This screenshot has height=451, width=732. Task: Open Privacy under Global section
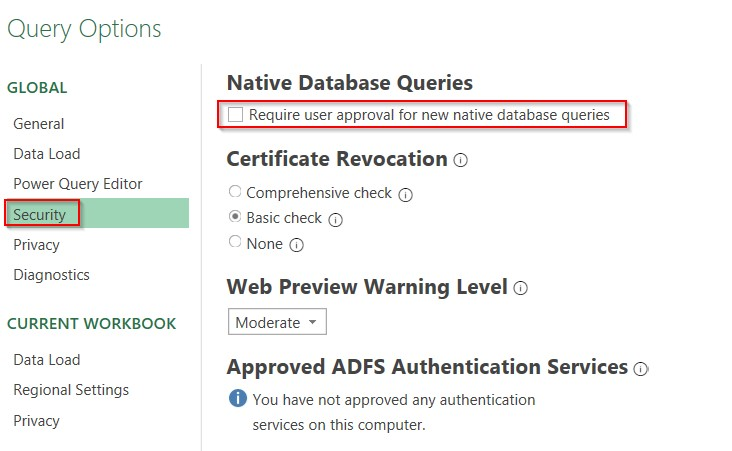point(36,245)
